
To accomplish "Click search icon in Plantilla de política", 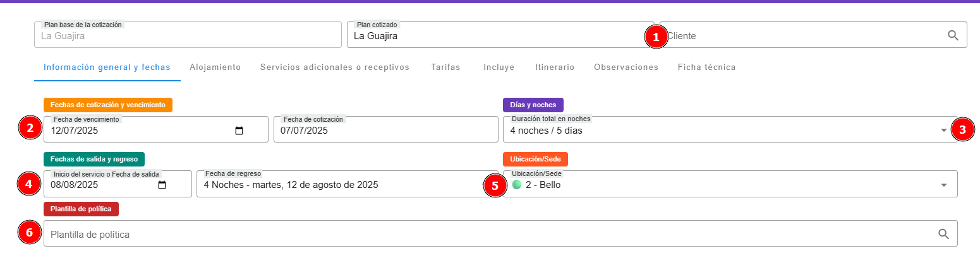I will 943,234.
